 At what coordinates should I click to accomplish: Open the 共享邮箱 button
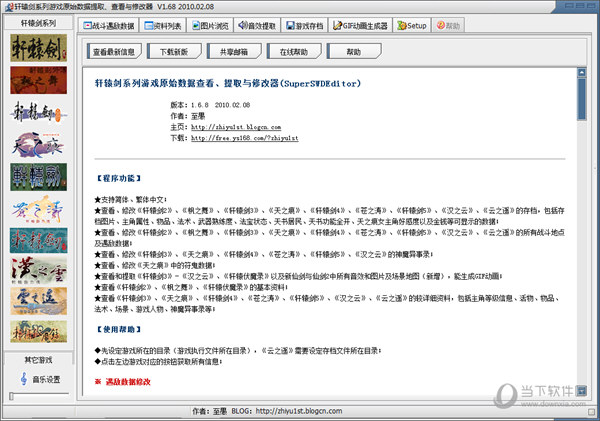(x=234, y=51)
